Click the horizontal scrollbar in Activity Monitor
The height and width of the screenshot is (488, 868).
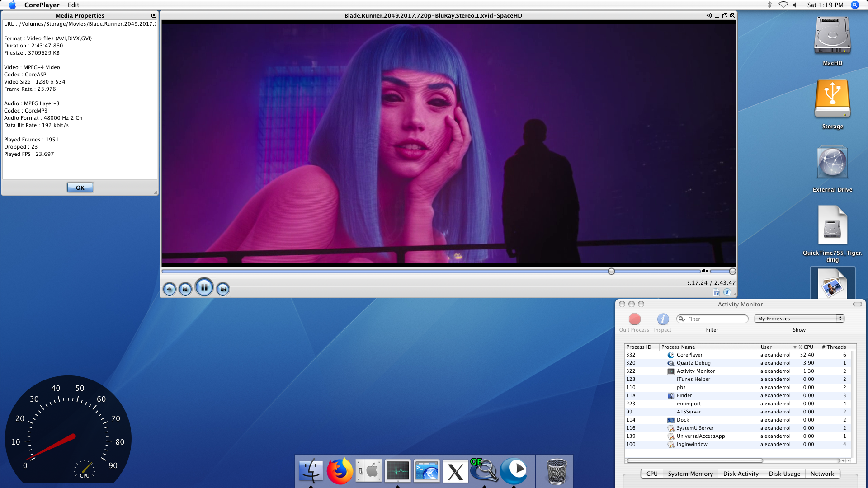[695, 460]
